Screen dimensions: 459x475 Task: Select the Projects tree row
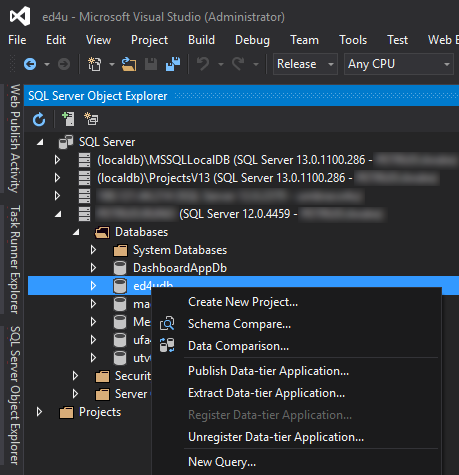[x=90, y=412]
